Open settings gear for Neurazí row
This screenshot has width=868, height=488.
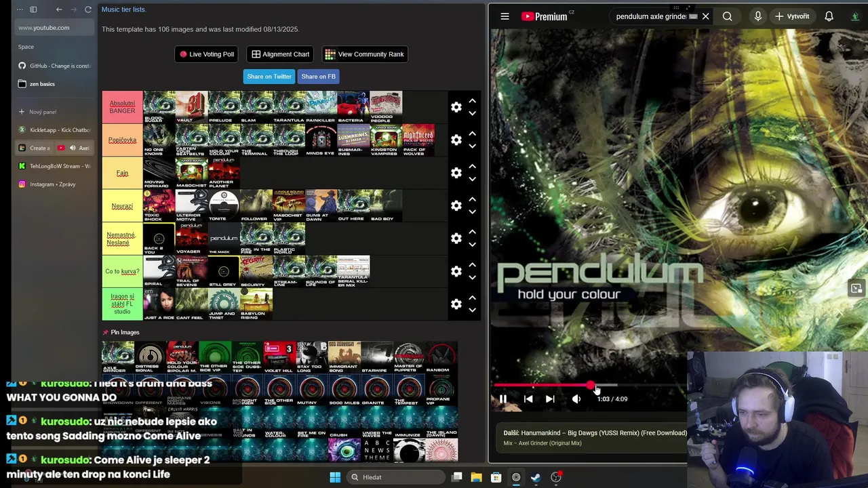(456, 205)
